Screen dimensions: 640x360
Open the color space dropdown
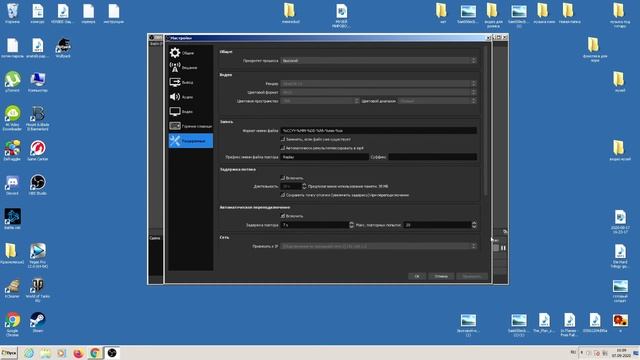click(x=320, y=101)
